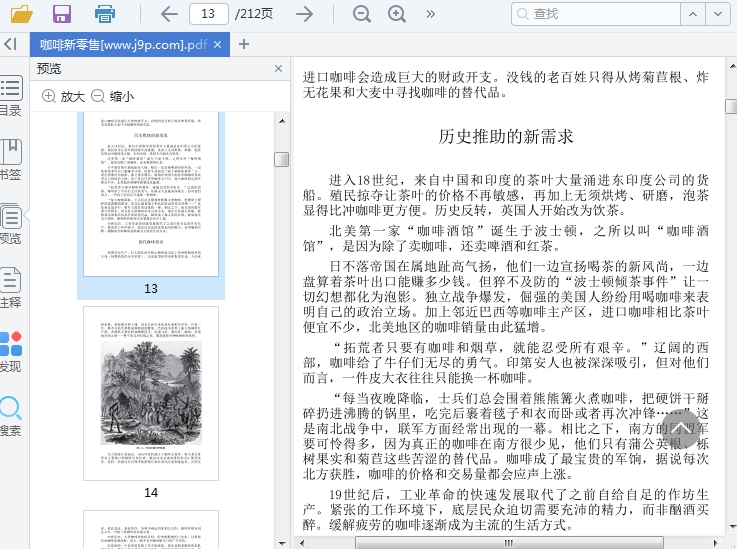Click thumbnail panel scroll up arrow
737x549 pixels.
click(282, 121)
